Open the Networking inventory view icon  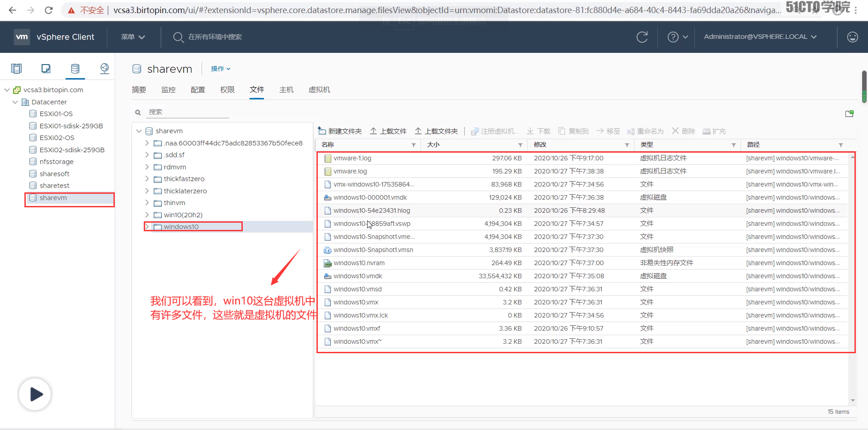(x=104, y=68)
